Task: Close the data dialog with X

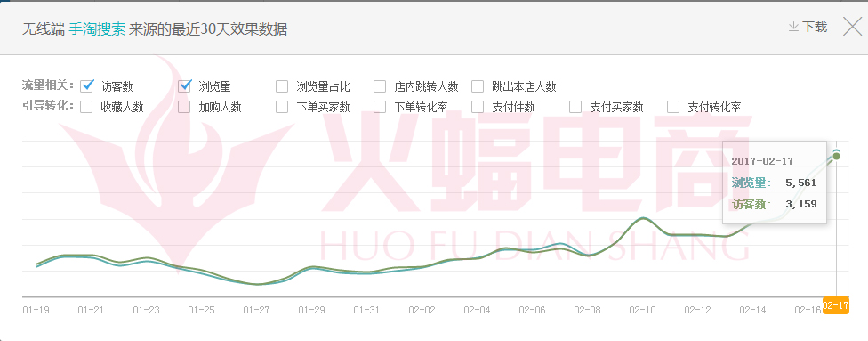Action: [x=853, y=27]
